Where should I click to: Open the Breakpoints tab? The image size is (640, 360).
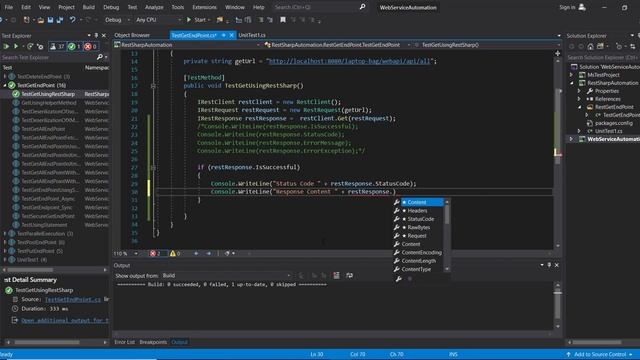pos(153,342)
